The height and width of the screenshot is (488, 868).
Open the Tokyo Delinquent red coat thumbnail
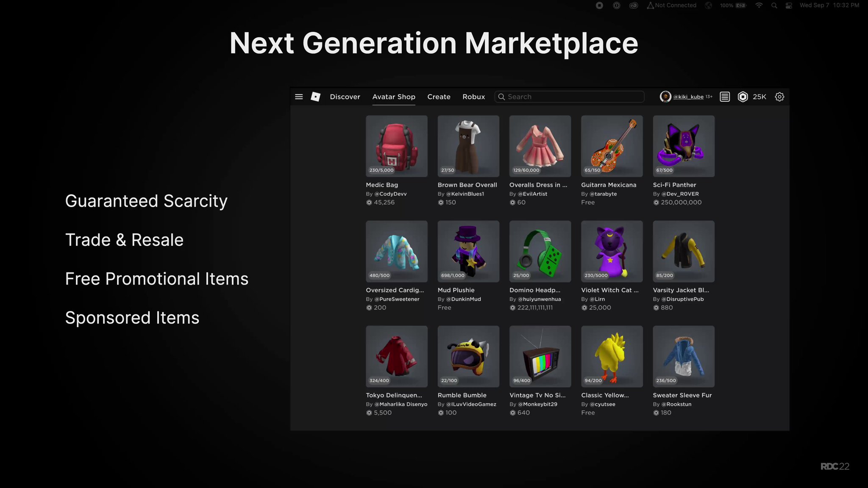click(x=397, y=356)
